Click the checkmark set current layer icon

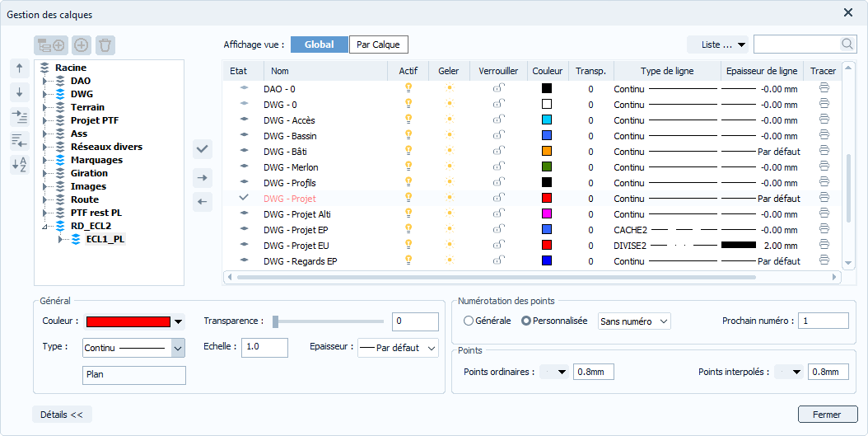click(202, 148)
